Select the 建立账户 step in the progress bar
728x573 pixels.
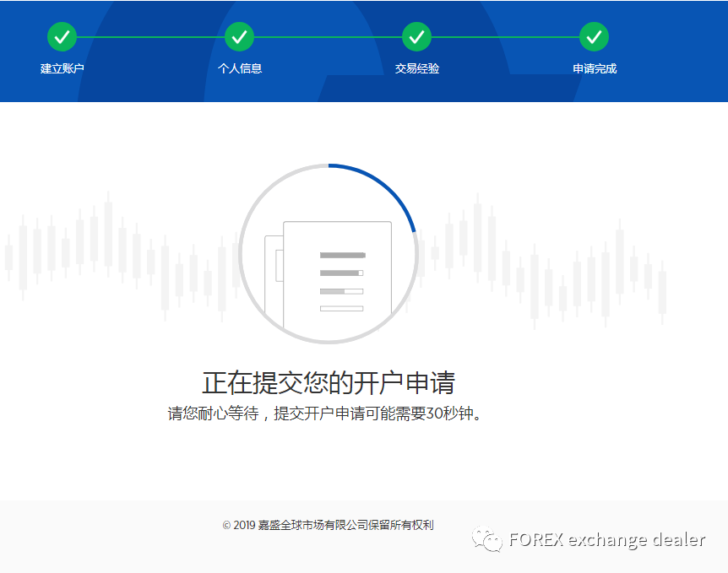pos(62,68)
